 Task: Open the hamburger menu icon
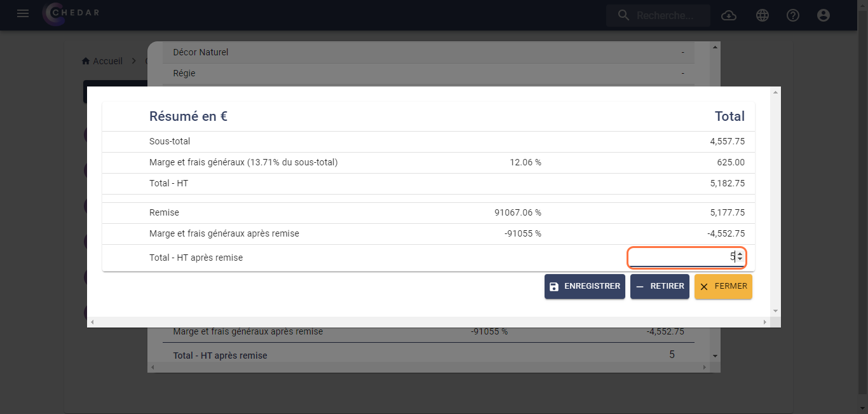[23, 13]
